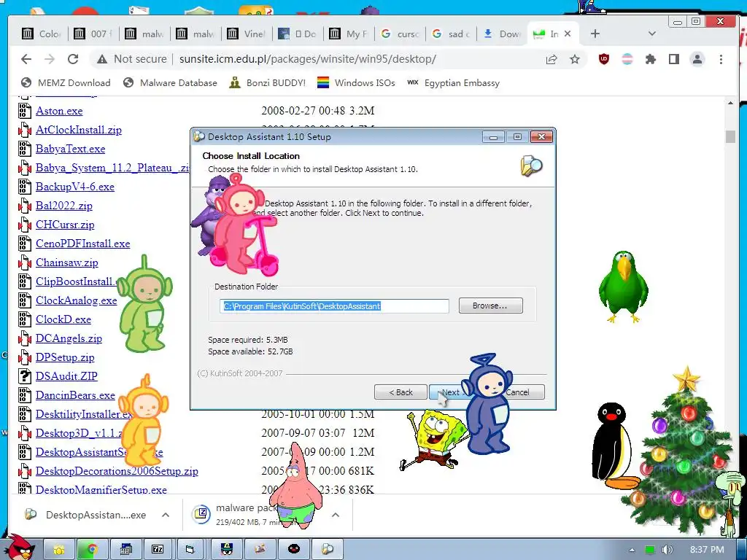Screen dimensions: 747x560
Task: Open the Chrome profile avatar
Action: 697,59
